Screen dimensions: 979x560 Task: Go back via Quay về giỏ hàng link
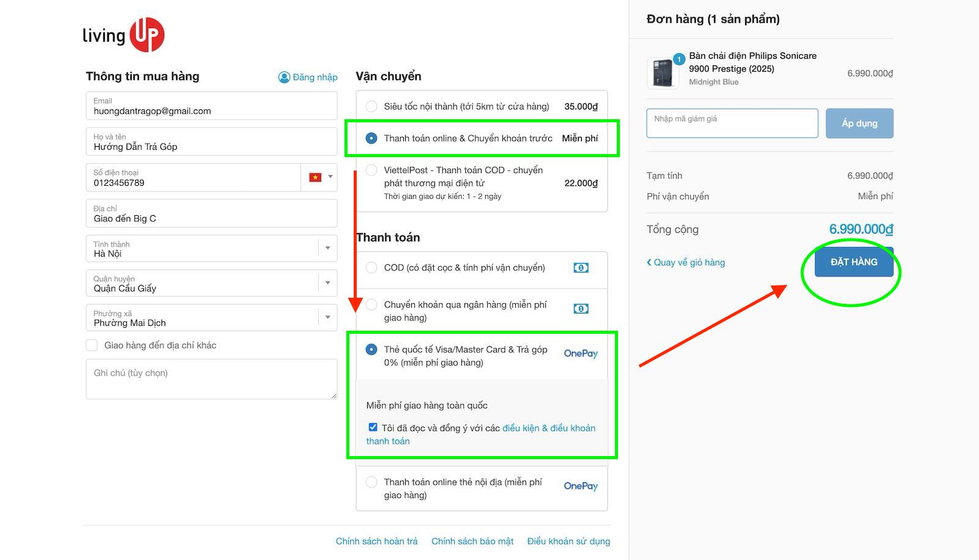686,262
